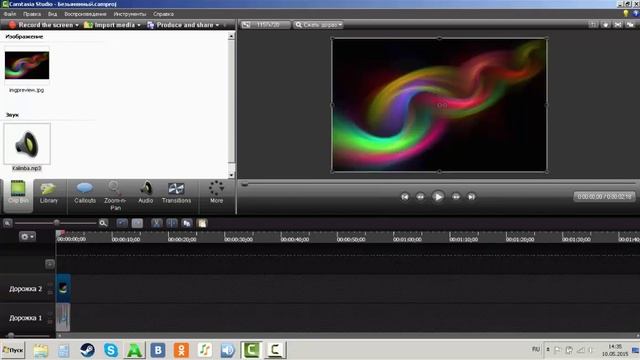Click the clip bin scroll up arrow
640x360 pixels.
(231, 36)
